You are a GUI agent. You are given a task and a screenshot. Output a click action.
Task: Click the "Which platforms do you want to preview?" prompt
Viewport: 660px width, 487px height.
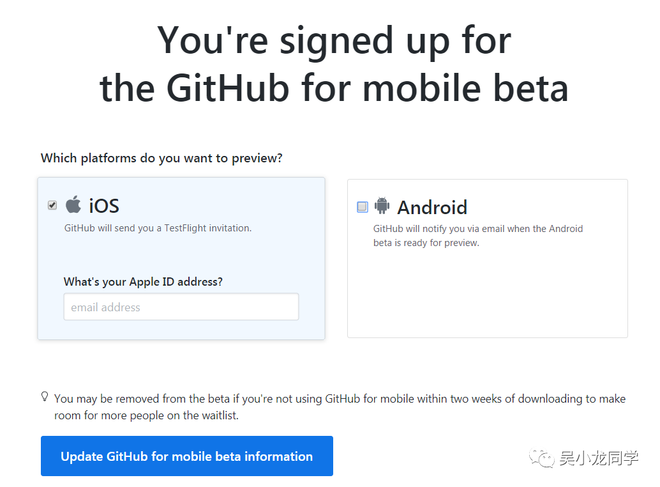click(161, 158)
